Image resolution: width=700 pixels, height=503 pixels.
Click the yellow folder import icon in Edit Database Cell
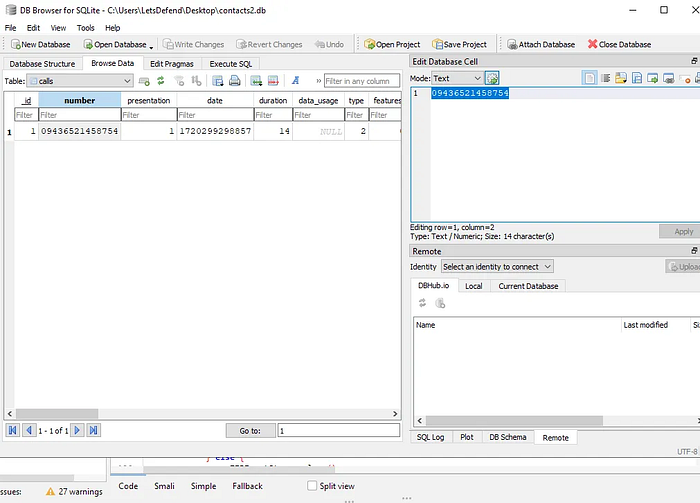tap(621, 79)
